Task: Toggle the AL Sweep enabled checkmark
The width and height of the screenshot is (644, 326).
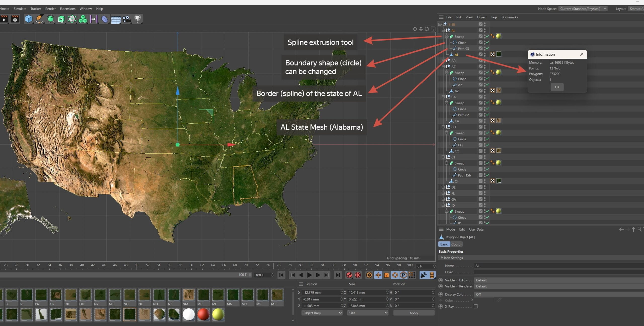Action: pos(488,37)
